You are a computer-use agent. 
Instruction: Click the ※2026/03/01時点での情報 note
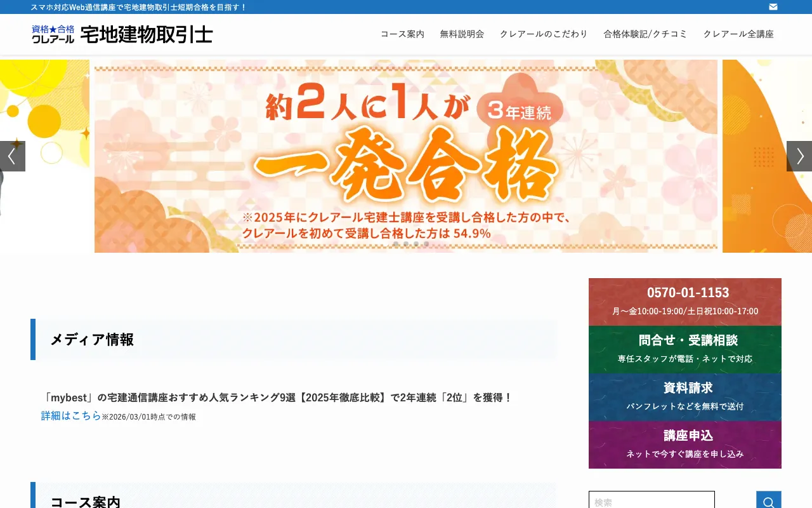coord(149,417)
